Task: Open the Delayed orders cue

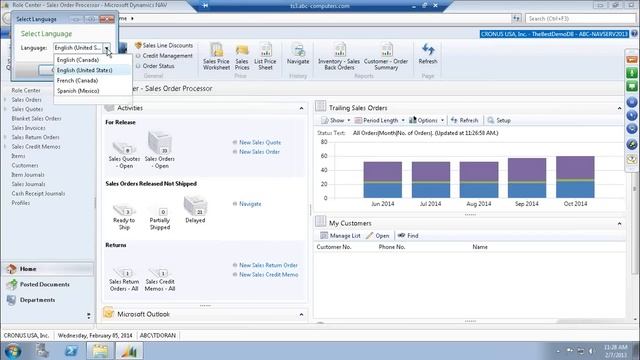Action: (x=195, y=209)
